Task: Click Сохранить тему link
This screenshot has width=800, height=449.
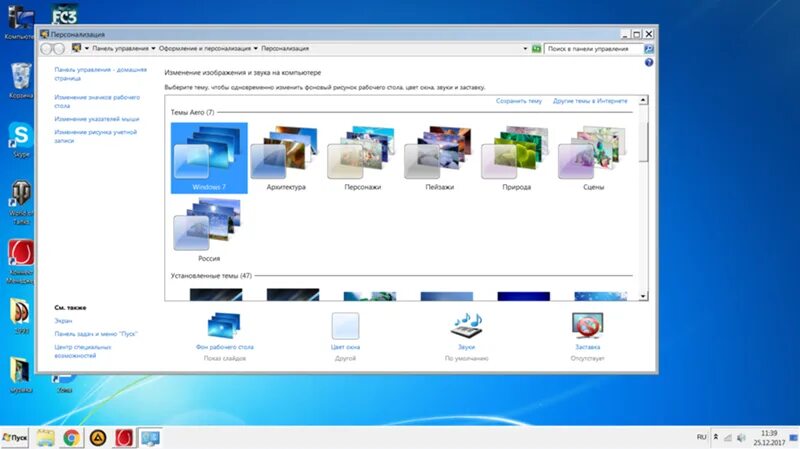Action: point(519,101)
